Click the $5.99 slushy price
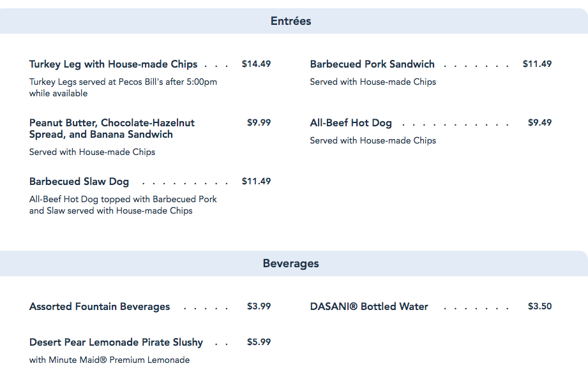The width and height of the screenshot is (588, 391). point(259,342)
